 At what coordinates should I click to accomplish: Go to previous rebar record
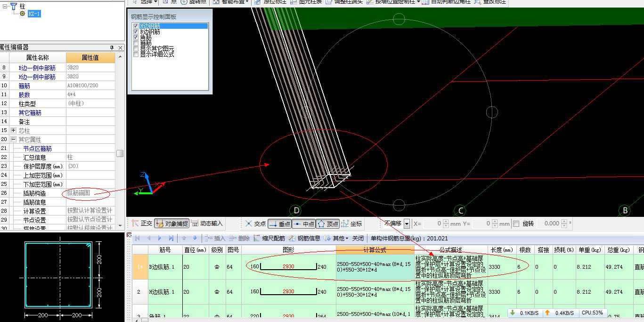(149, 238)
